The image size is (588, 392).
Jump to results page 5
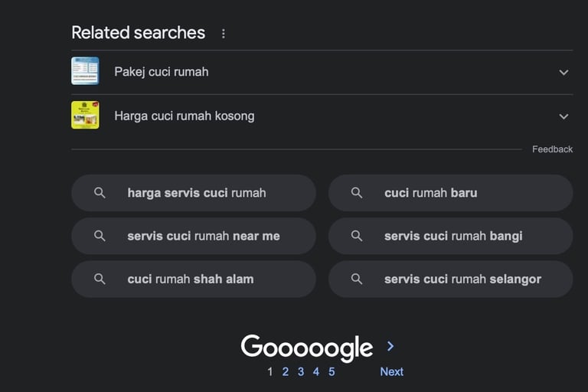point(332,371)
